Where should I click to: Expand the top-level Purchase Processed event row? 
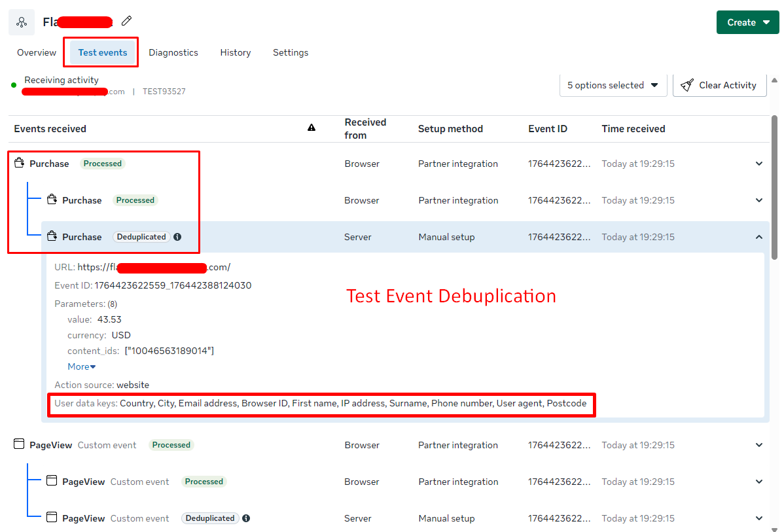[759, 164]
